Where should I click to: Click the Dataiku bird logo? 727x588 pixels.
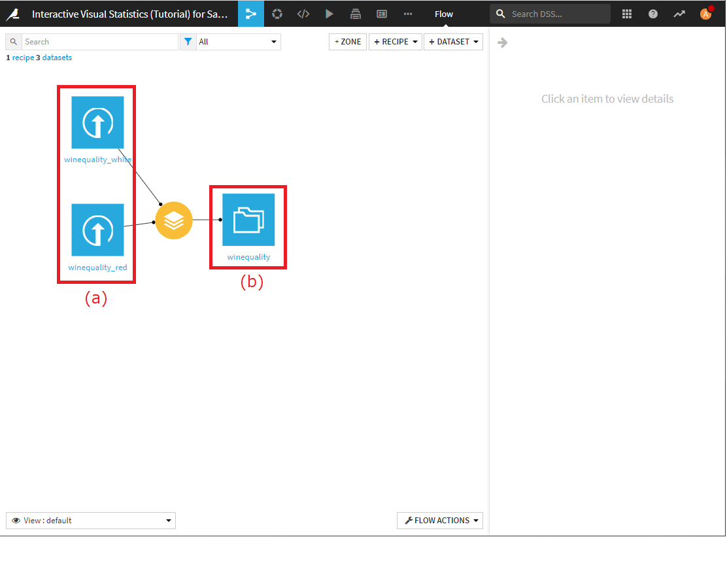[x=13, y=14]
